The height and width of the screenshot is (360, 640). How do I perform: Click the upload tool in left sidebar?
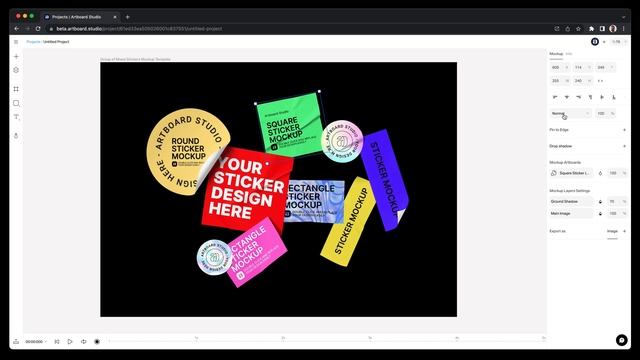tap(16, 136)
